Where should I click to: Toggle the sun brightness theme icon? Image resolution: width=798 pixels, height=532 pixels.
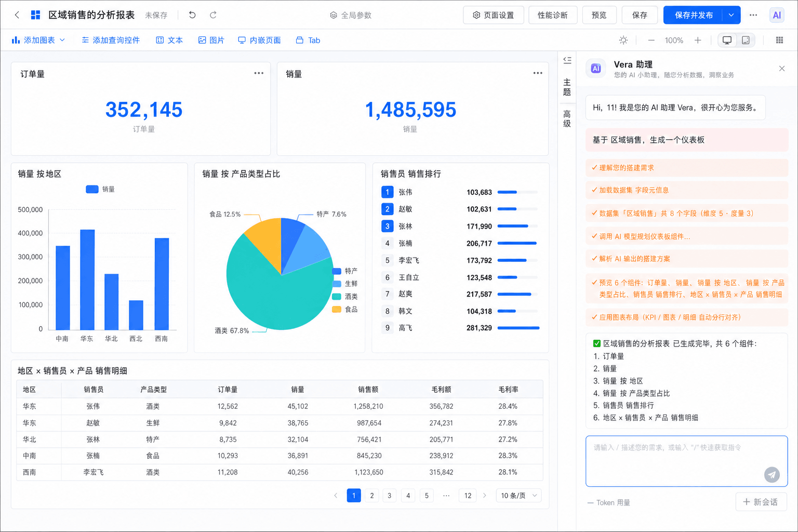(623, 40)
